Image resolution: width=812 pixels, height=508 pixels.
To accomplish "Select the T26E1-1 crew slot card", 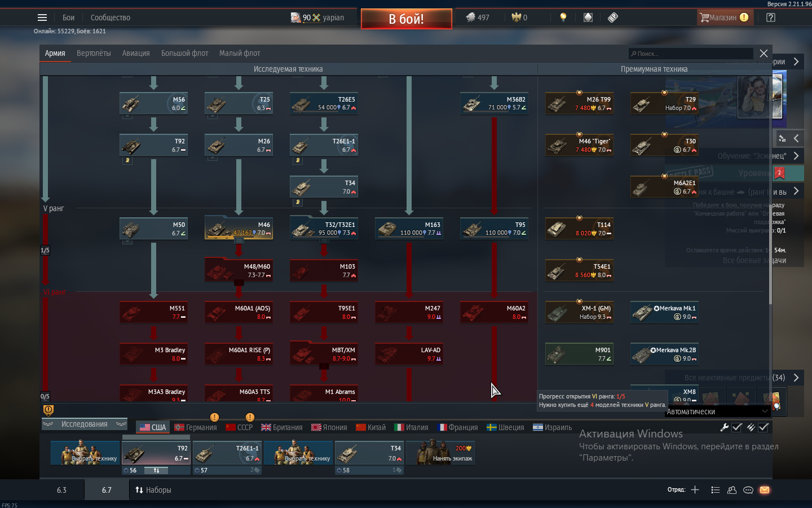I will pyautogui.click(x=227, y=453).
